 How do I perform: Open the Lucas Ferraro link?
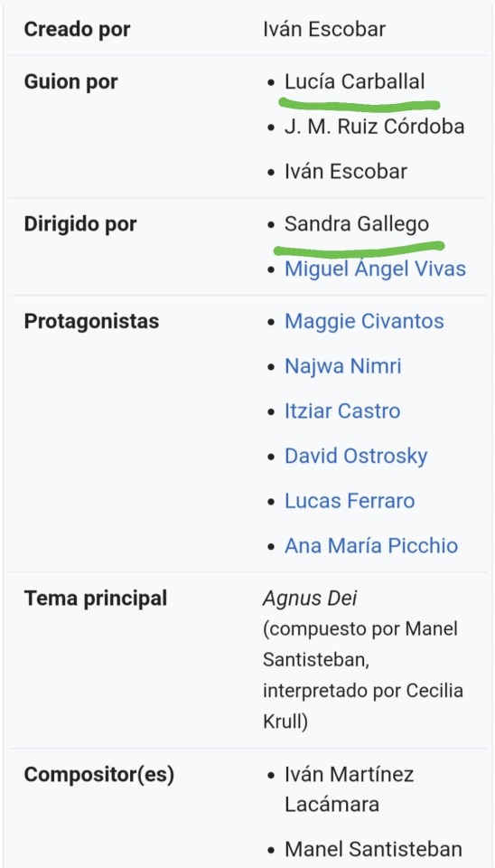tap(350, 501)
